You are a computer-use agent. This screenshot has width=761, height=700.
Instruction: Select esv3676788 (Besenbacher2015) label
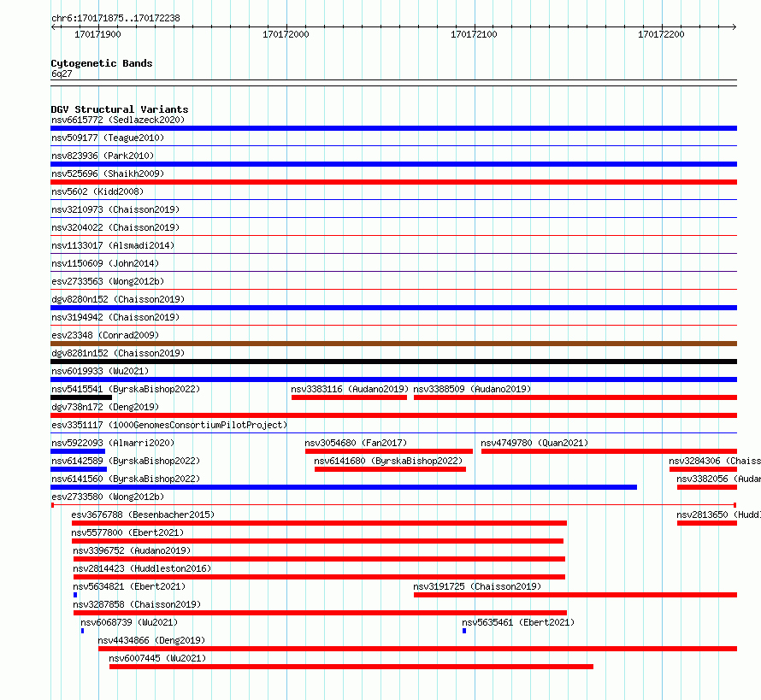(143, 515)
